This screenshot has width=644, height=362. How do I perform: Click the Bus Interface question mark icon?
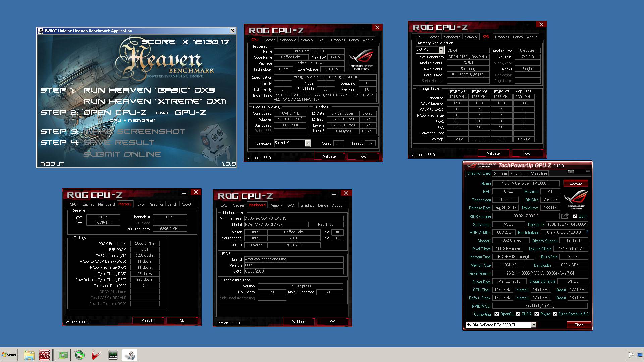[x=587, y=232]
